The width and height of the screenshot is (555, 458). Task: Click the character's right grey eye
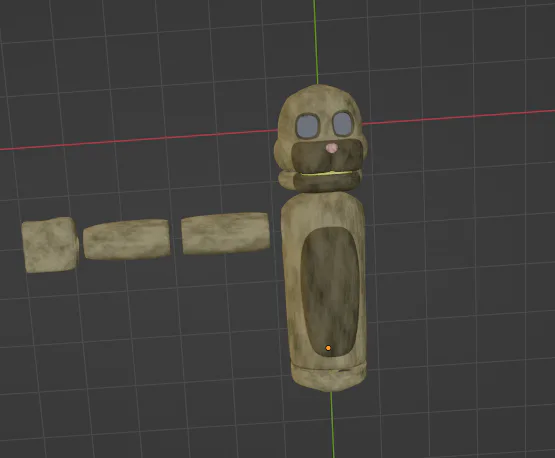[342, 123]
